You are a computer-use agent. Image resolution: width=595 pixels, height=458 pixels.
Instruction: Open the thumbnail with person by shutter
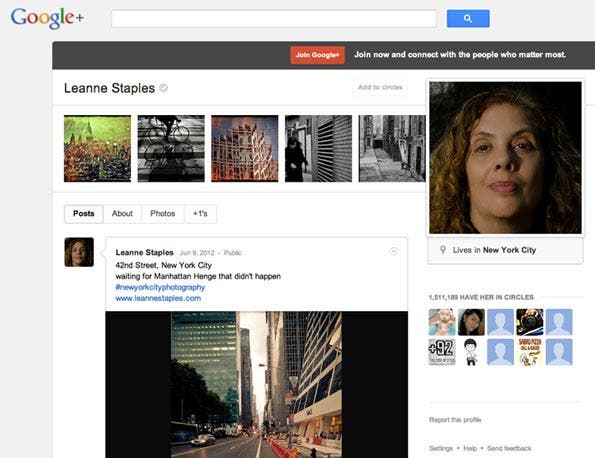tap(318, 148)
